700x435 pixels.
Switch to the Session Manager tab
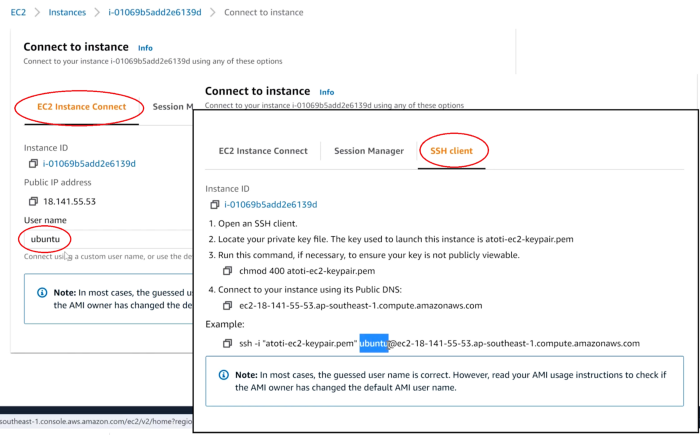pyautogui.click(x=369, y=151)
